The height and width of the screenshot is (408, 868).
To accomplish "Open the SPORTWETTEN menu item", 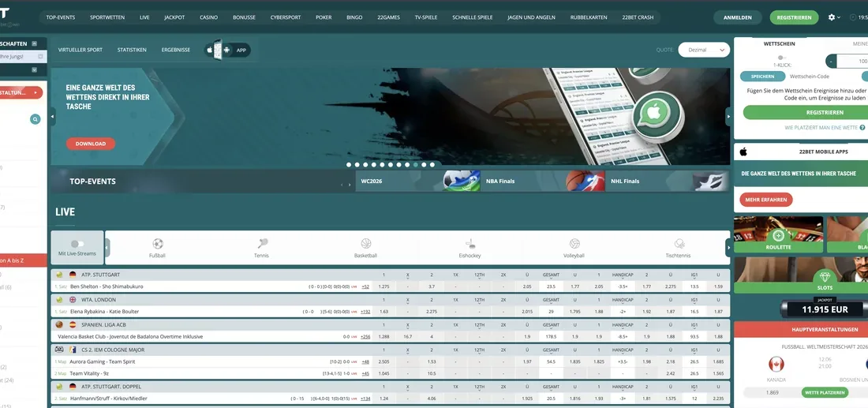I will tap(107, 17).
